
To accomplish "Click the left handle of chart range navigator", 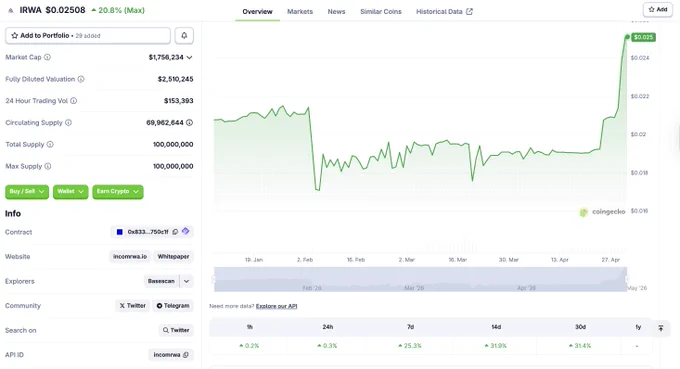I will 214,279.
